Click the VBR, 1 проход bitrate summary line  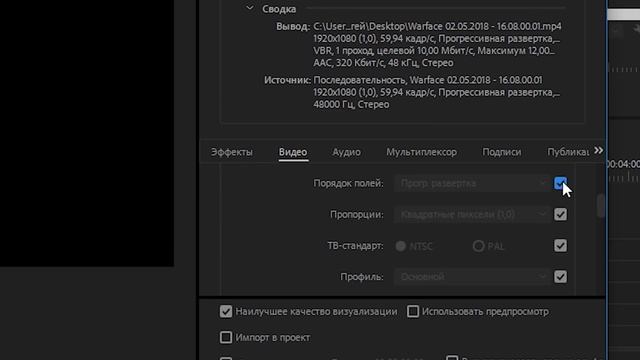[434, 51]
